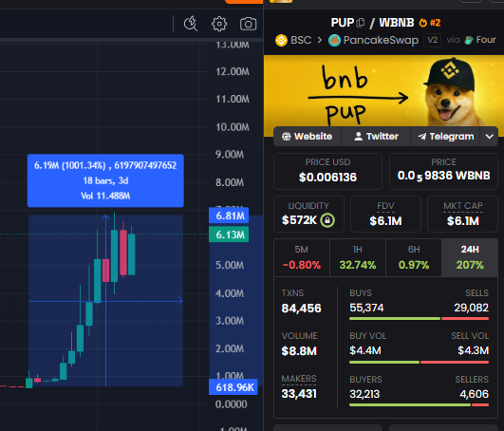Click the 10.00M price axis label
The width and height of the screenshot is (504, 431).
[233, 127]
